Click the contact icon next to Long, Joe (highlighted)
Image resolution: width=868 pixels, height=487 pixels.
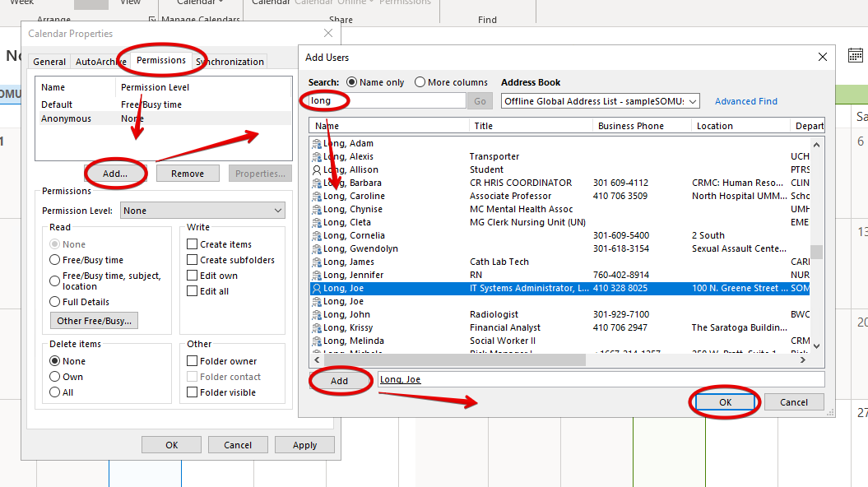point(317,288)
